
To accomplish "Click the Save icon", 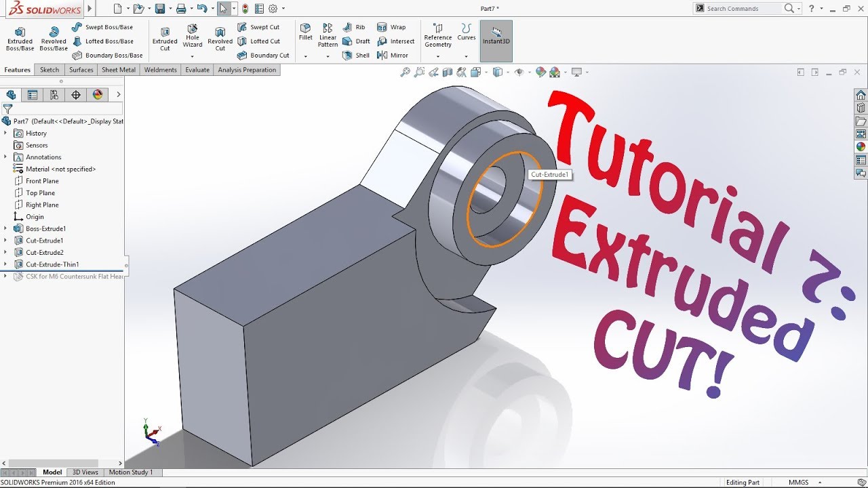I will point(160,9).
